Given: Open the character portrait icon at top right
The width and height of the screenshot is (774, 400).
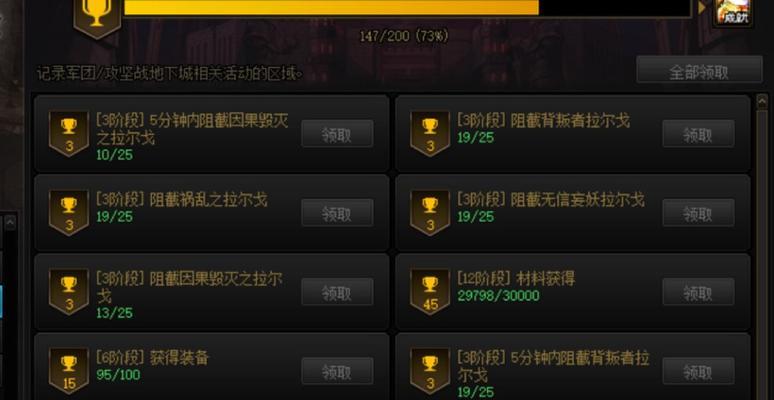Looking at the screenshot, I should (x=733, y=12).
